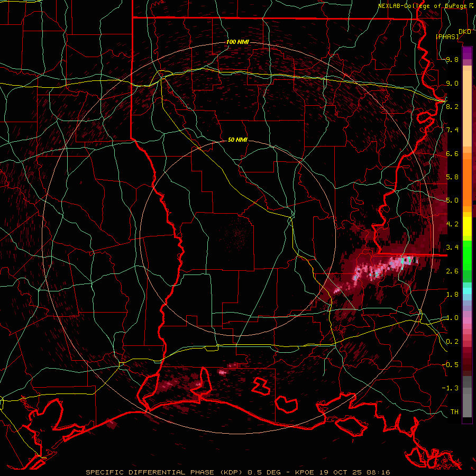Click the TH threshold label on the scale
The image size is (476, 476).
coord(454,411)
